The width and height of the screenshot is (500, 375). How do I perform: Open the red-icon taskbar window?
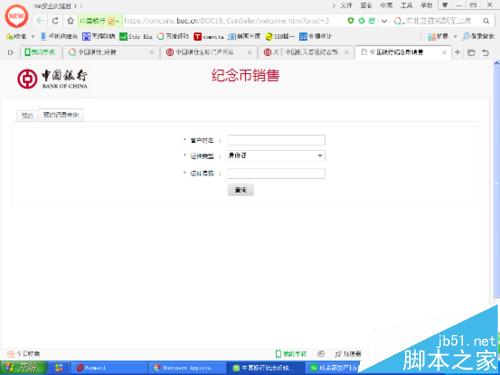click(x=109, y=368)
